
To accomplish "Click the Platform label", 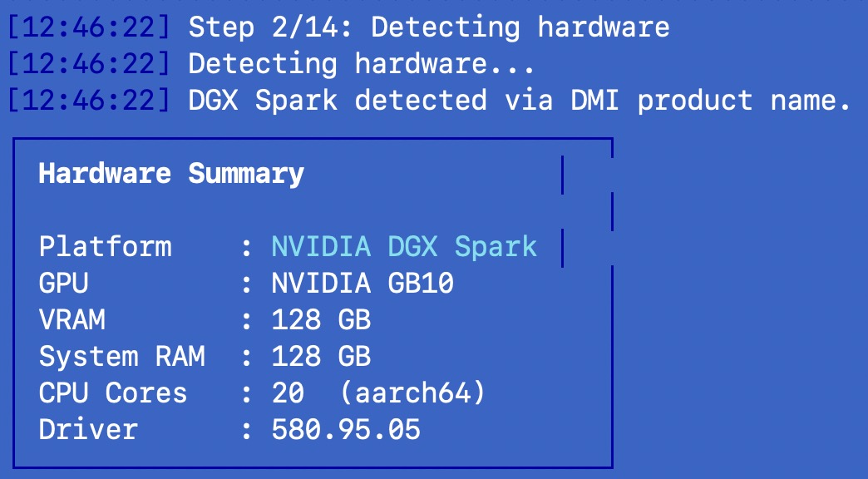I will click(x=106, y=246).
